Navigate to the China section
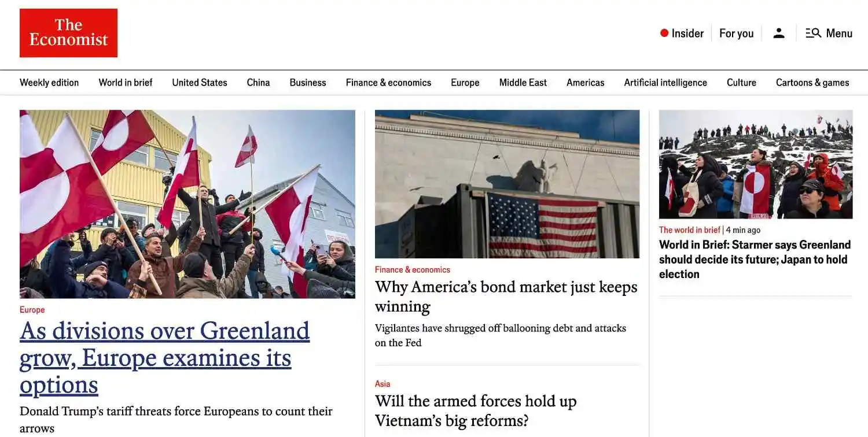The width and height of the screenshot is (868, 437). 258,83
